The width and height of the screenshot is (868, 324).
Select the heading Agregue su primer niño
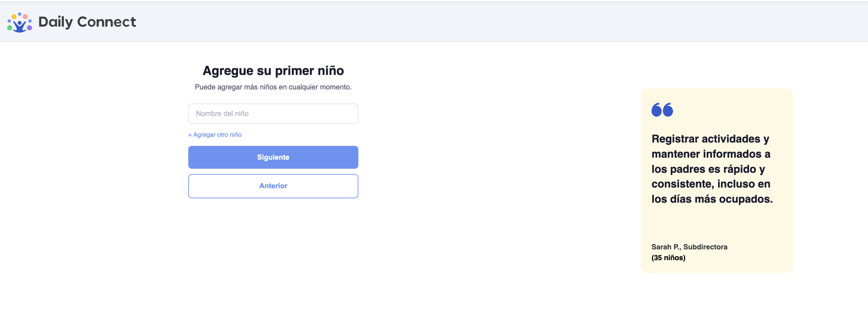pyautogui.click(x=273, y=71)
